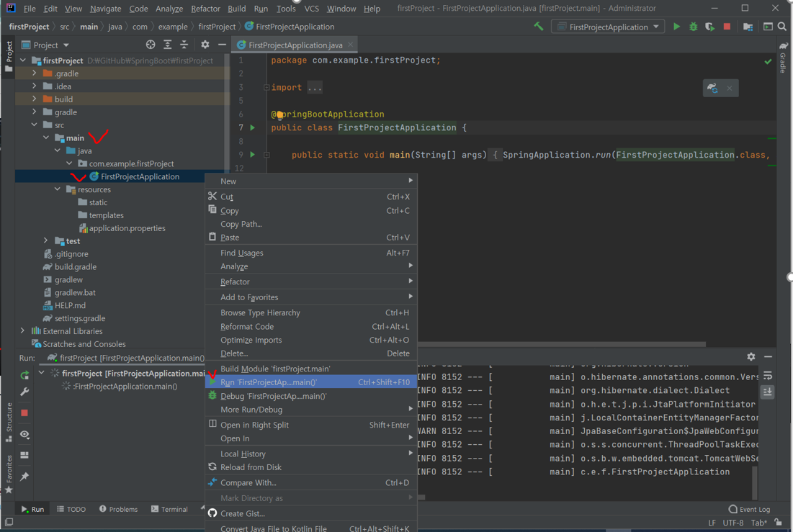
Task: Toggle the eye icon in Run panel
Action: 24,434
